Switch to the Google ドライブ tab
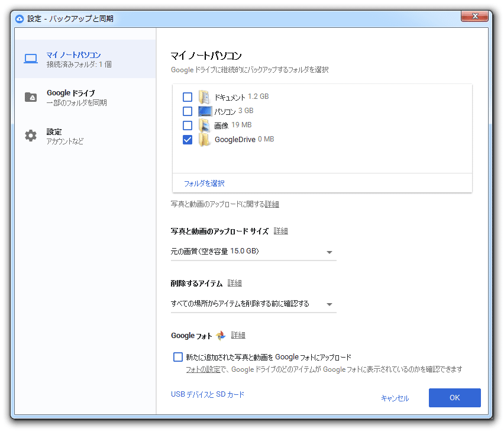Screen dimensions: 504x431 (85, 98)
